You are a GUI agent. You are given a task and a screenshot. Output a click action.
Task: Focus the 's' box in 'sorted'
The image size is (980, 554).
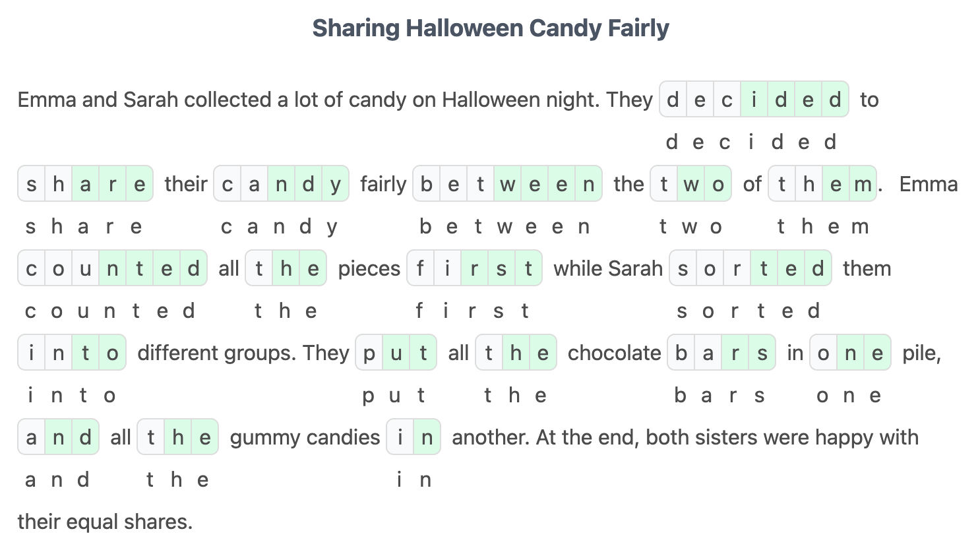click(683, 268)
